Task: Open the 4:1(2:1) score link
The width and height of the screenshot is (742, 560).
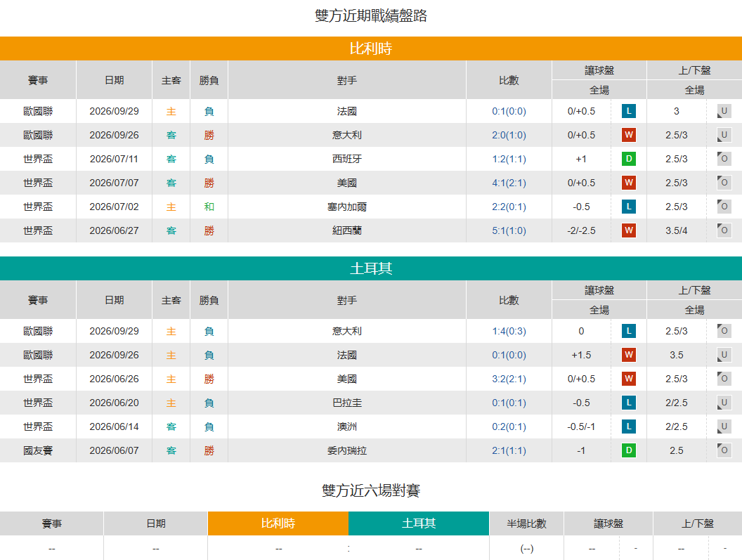Action: [509, 183]
